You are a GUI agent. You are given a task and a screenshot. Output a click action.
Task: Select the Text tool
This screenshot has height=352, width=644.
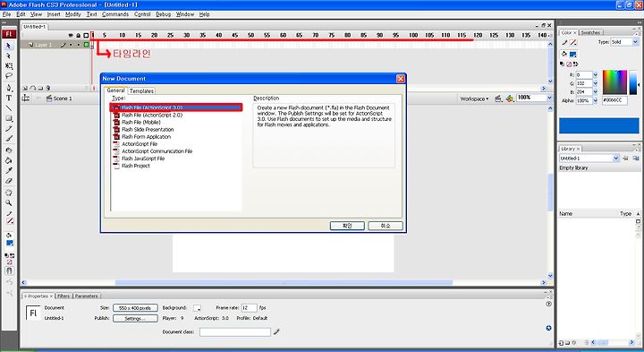pyautogui.click(x=9, y=98)
